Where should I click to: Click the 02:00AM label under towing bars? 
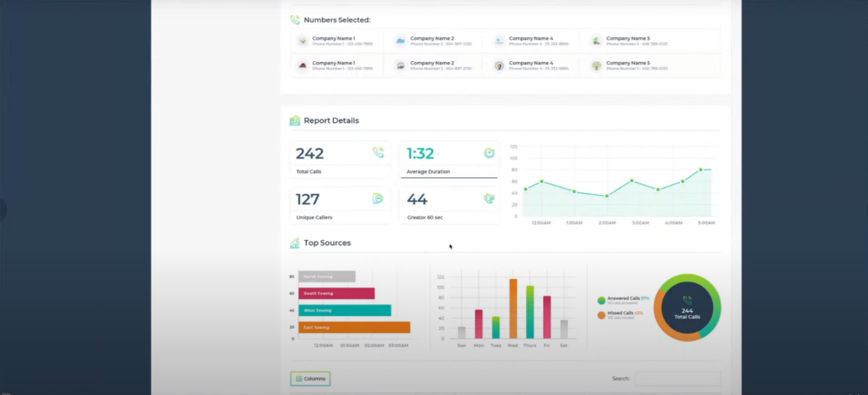(374, 346)
